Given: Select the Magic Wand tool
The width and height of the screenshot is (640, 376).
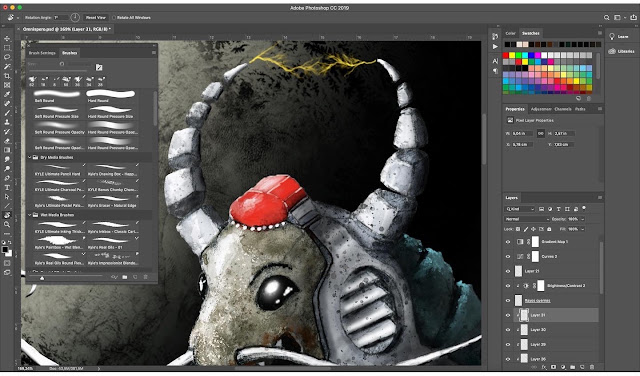Looking at the screenshot, I should tap(7, 67).
